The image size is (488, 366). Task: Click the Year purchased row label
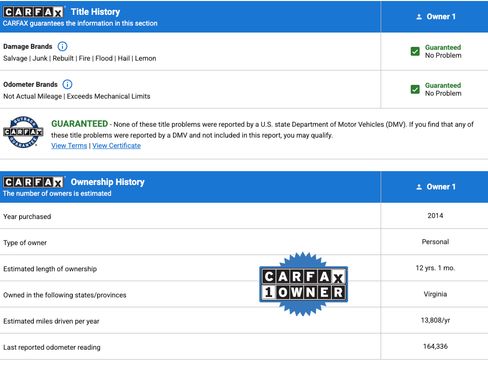coord(27,217)
